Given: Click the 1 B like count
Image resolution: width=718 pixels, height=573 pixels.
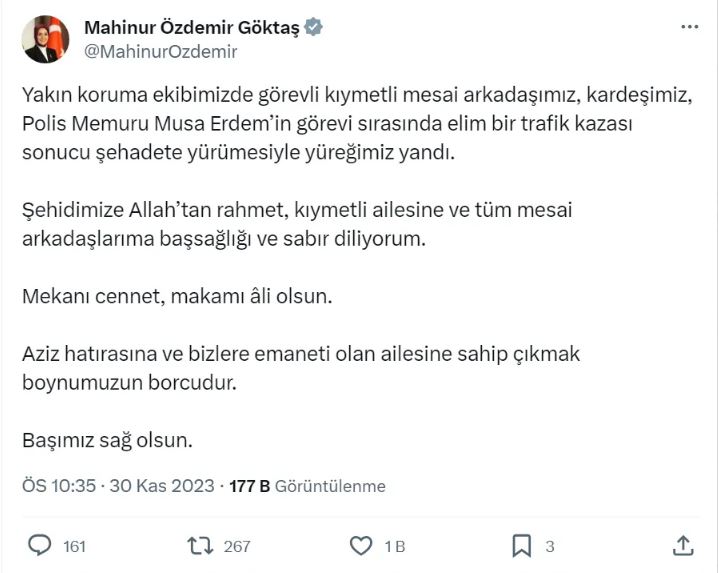Looking at the screenshot, I should point(394,546).
